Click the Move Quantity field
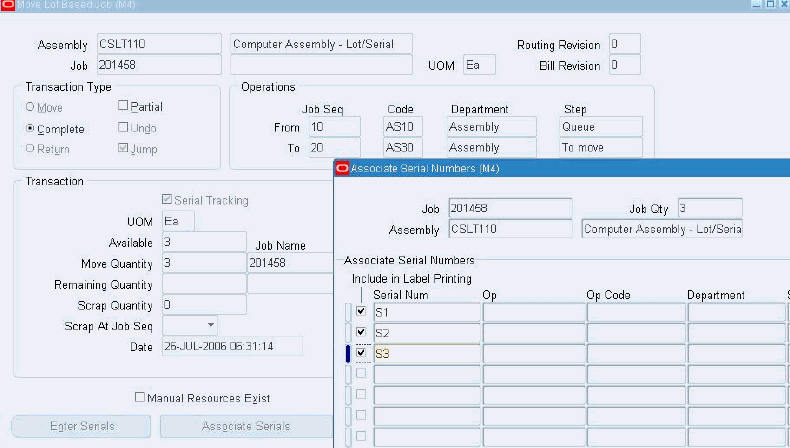The image size is (790, 448). (204, 263)
